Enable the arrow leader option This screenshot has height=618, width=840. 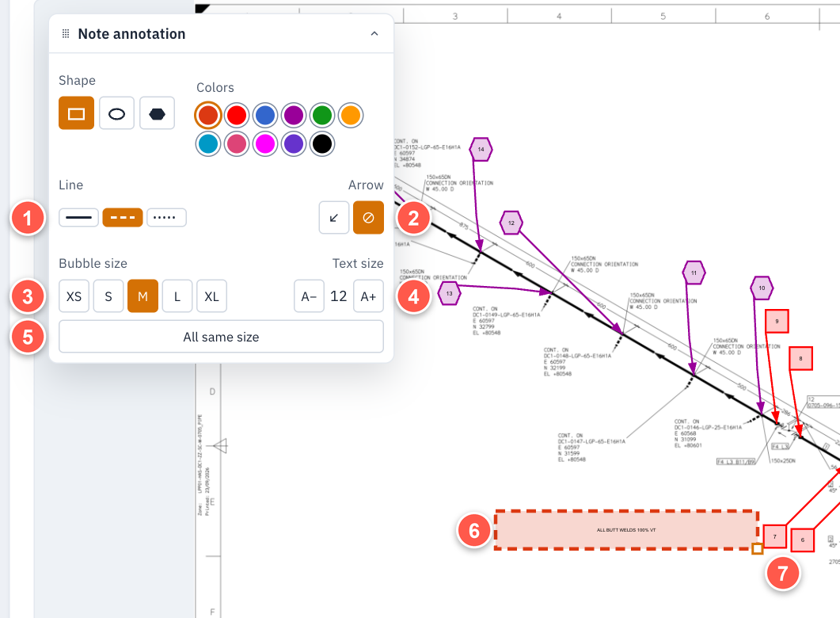pyautogui.click(x=334, y=218)
